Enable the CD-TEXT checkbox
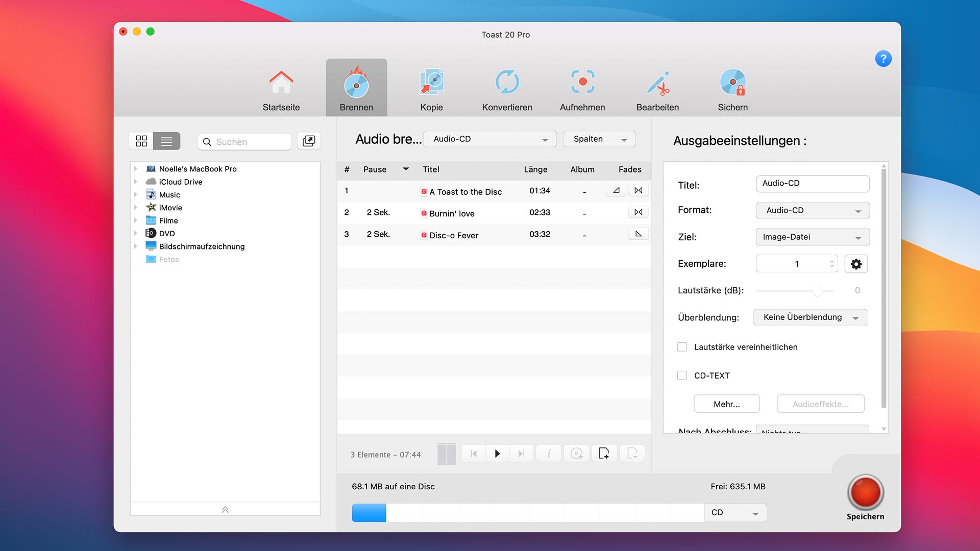Screen dimensions: 980x551 click(682, 375)
